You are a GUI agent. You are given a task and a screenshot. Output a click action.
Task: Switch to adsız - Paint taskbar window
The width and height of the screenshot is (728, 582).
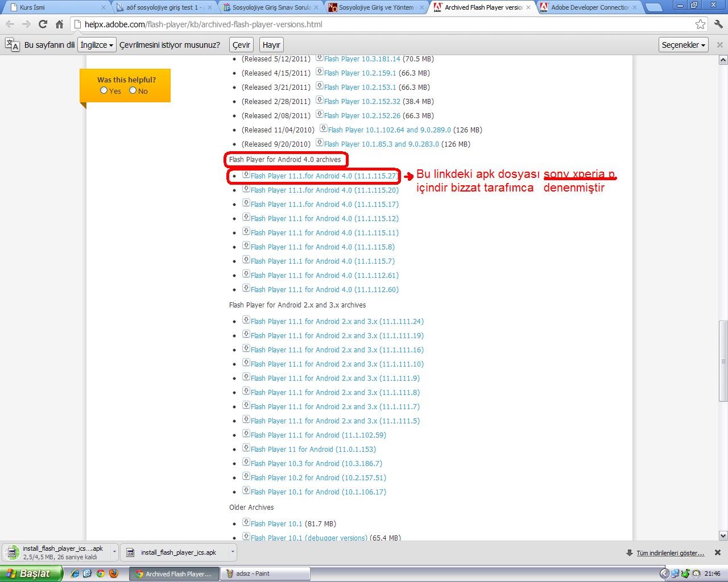click(266, 573)
